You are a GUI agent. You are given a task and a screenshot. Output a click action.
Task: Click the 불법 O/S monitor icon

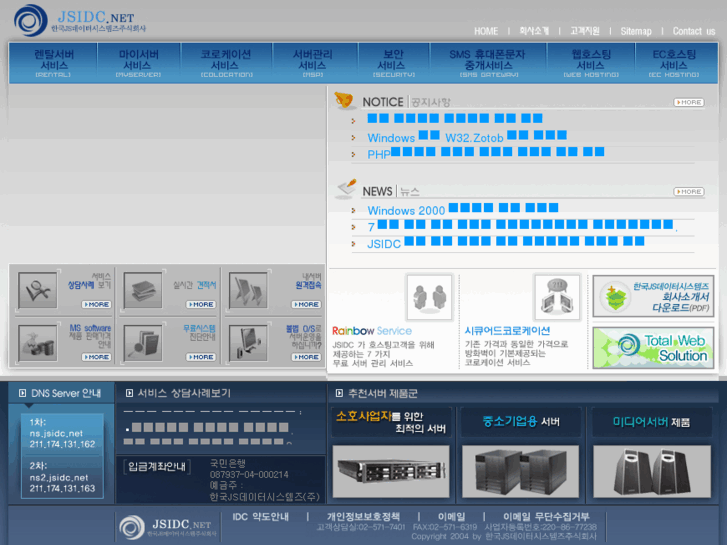[x=248, y=343]
